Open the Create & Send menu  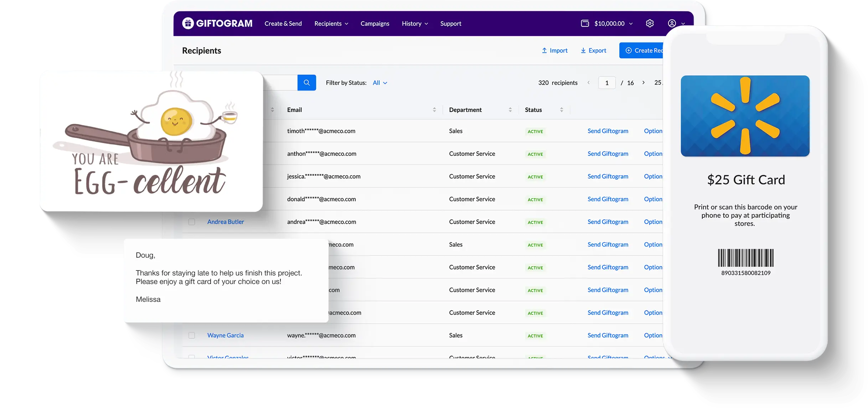tap(283, 24)
